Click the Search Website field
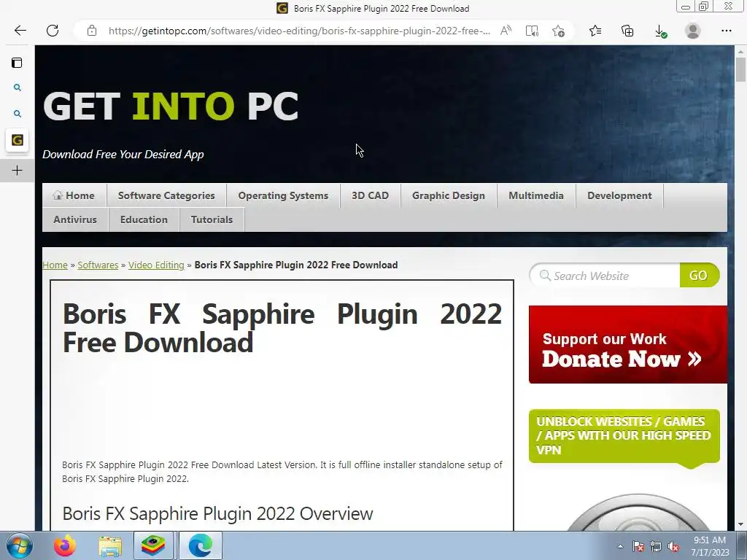Screen dimensions: 747x560 tap(605, 276)
